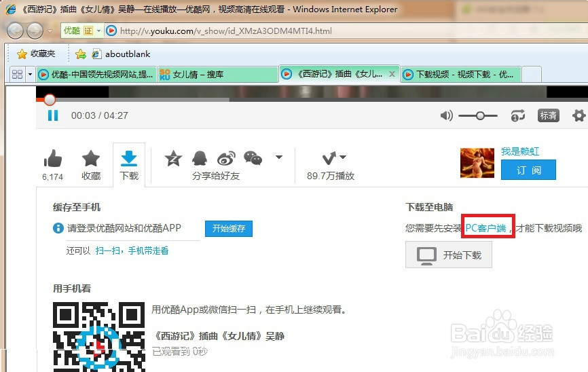Click the QR code image
Viewport: 588px width, 372px height.
98,337
